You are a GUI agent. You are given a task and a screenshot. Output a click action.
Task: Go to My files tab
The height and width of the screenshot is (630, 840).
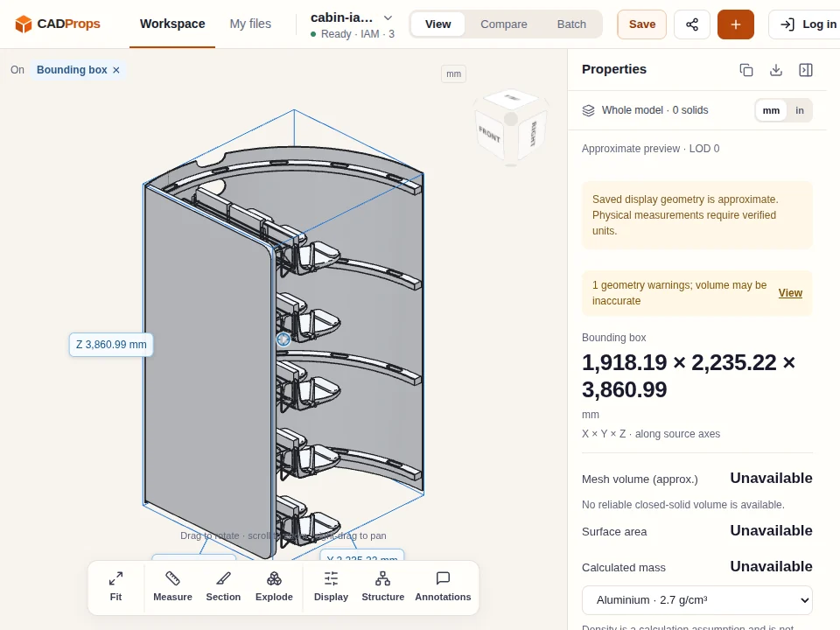[x=250, y=24]
